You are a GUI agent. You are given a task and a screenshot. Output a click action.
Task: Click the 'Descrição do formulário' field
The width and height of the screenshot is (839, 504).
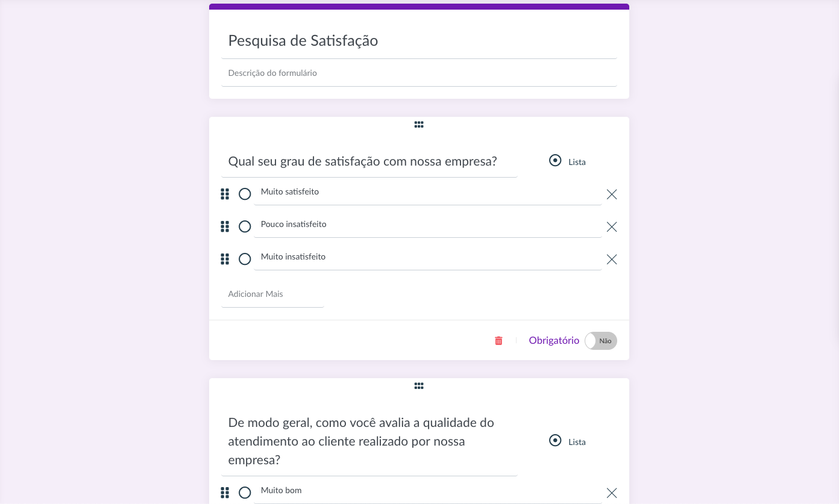click(x=419, y=73)
